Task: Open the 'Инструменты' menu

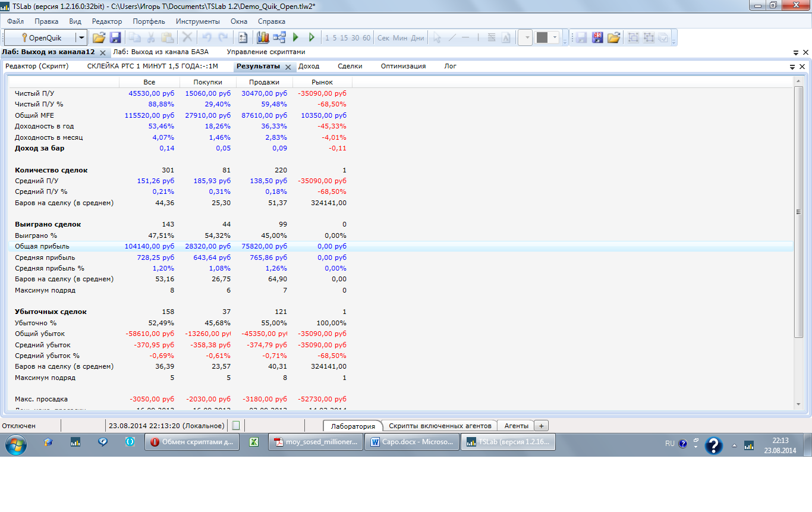Action: pos(198,21)
